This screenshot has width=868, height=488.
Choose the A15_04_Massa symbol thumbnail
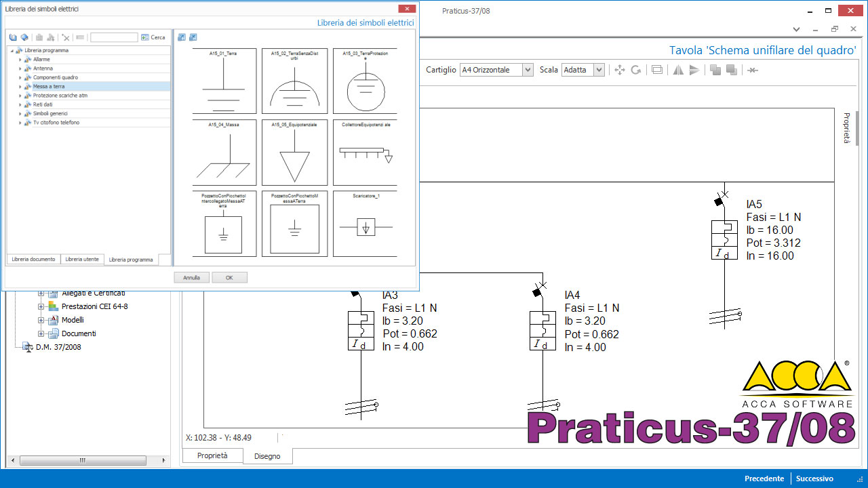(x=224, y=152)
